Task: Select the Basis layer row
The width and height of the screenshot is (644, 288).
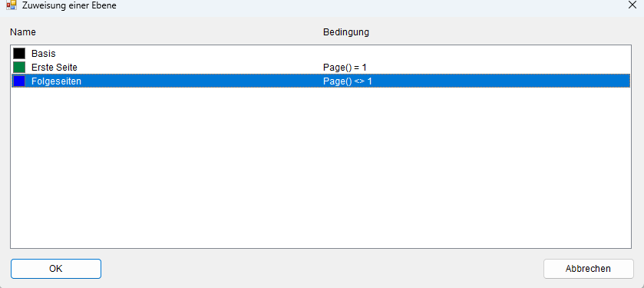Action: [x=321, y=54]
